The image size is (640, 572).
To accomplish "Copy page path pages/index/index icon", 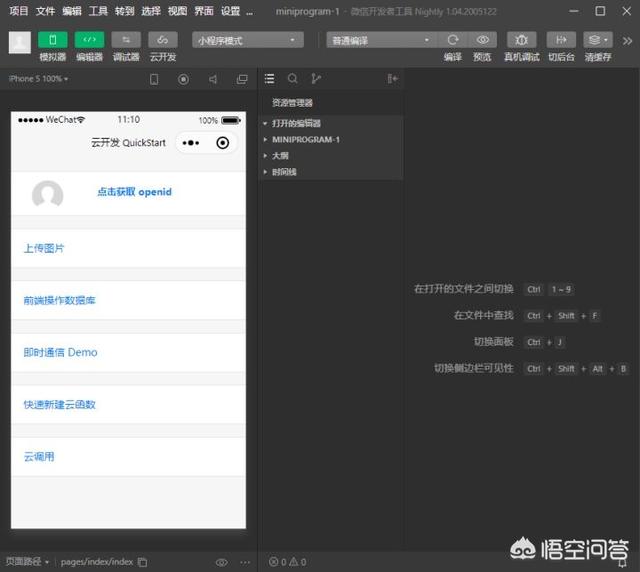I will [x=142, y=562].
